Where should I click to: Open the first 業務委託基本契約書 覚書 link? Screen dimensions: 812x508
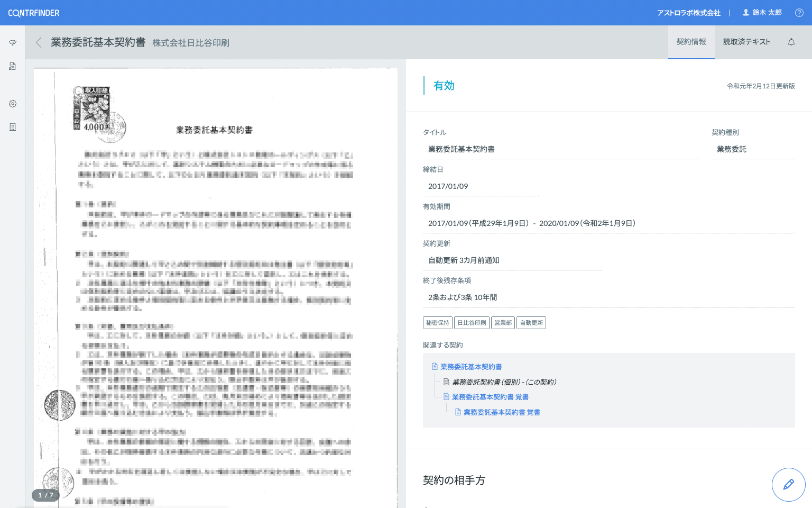[x=490, y=397]
